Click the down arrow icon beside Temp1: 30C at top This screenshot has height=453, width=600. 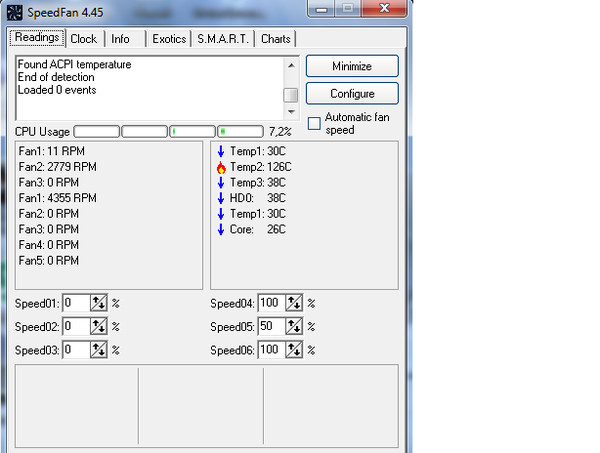pyautogui.click(x=221, y=152)
